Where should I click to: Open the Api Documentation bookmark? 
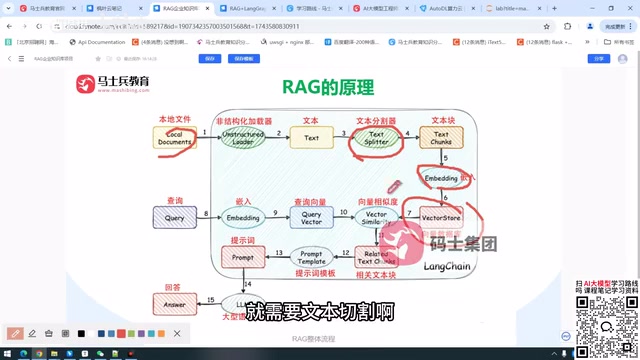(x=97, y=42)
